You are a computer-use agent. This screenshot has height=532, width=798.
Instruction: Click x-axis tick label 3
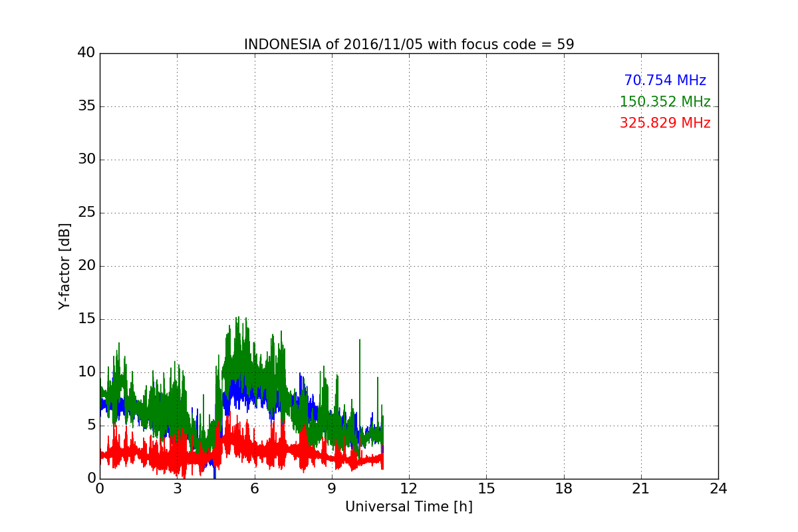pos(177,488)
